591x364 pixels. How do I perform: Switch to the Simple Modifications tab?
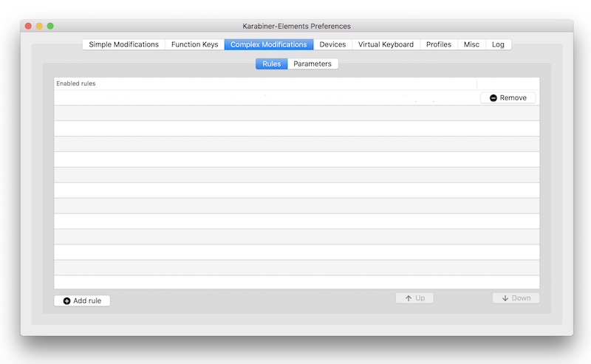click(x=123, y=44)
